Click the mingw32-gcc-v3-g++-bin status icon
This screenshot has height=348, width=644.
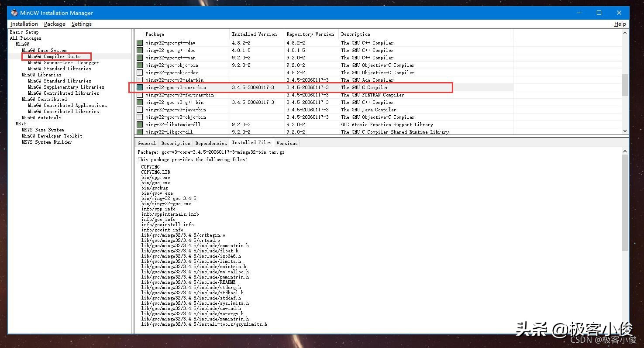point(140,102)
